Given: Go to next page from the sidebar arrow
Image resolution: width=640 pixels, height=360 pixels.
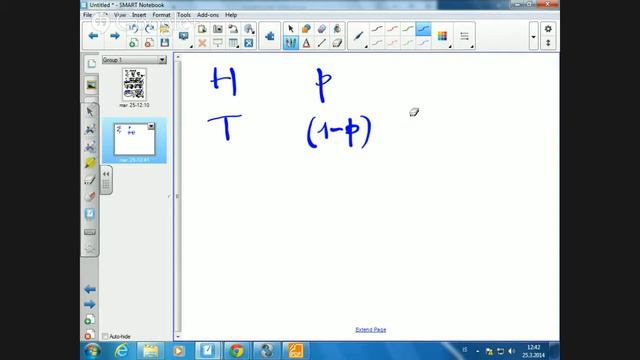Looking at the screenshot, I should coord(90,304).
